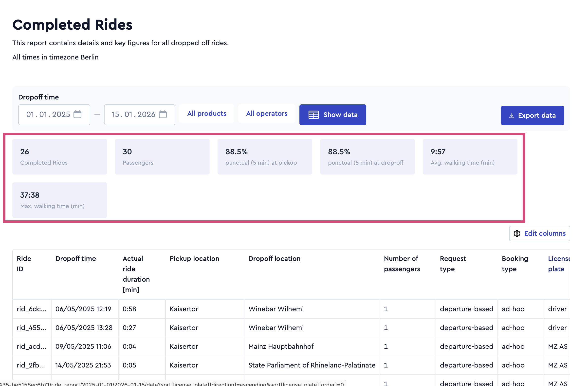Screen dimensions: 588x386
Task: Open the end date calendar picker icon
Action: click(x=163, y=115)
